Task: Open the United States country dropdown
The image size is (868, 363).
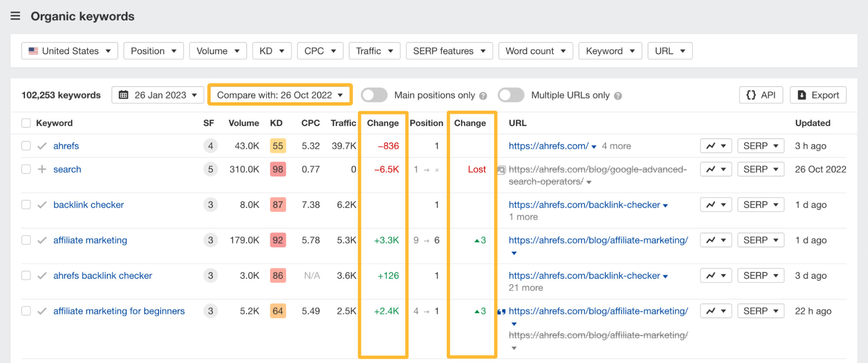Action: point(69,51)
